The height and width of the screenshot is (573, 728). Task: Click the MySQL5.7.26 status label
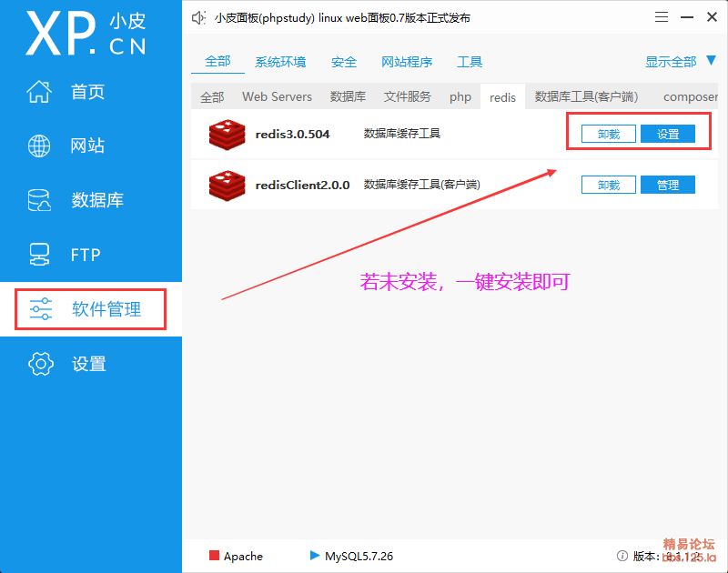(359, 556)
